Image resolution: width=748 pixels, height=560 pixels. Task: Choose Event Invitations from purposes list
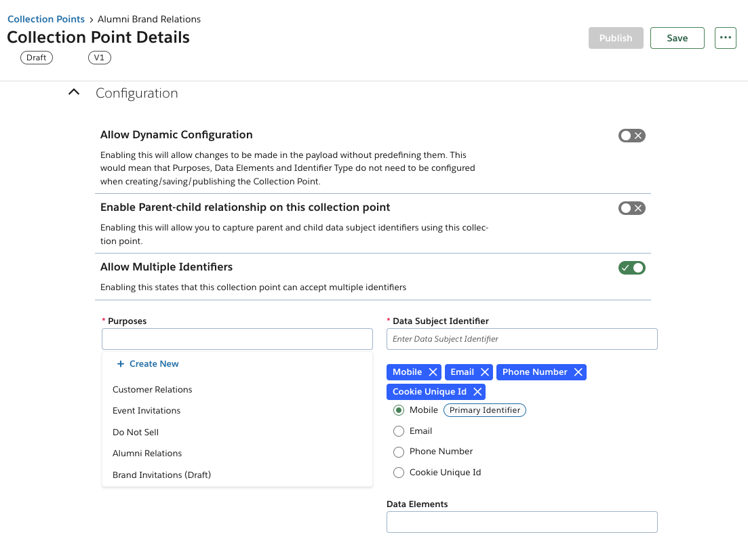pyautogui.click(x=237, y=410)
